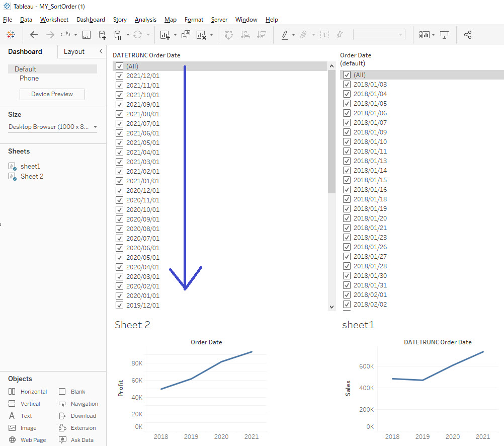Open the Fit view dropdown box

pos(379,34)
